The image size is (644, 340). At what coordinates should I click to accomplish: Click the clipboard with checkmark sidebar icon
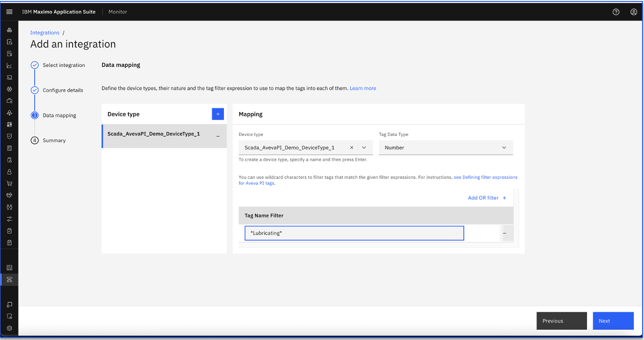tap(9, 231)
